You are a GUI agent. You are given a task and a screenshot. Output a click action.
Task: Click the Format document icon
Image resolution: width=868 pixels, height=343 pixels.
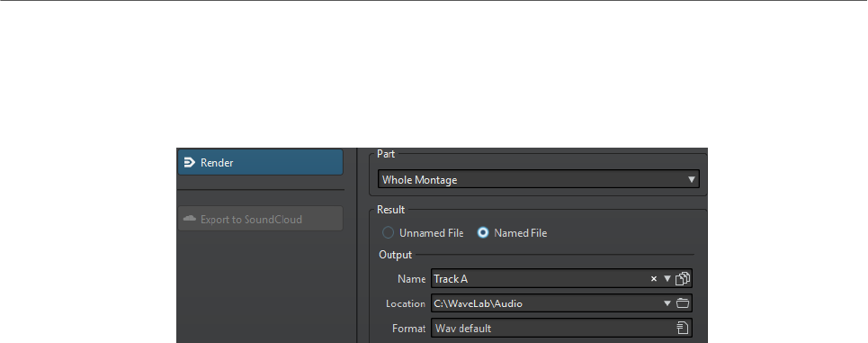point(683,328)
